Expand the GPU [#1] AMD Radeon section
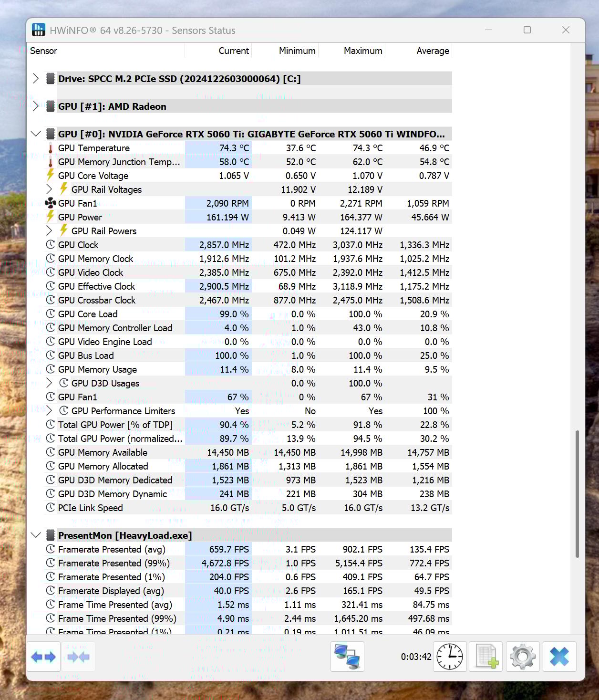 (36, 106)
